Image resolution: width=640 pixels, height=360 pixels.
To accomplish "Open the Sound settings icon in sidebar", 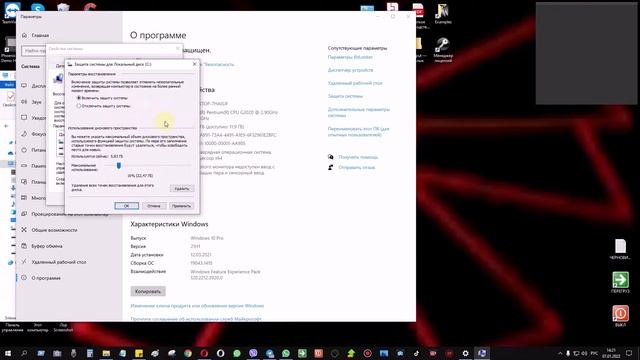I will [24, 102].
